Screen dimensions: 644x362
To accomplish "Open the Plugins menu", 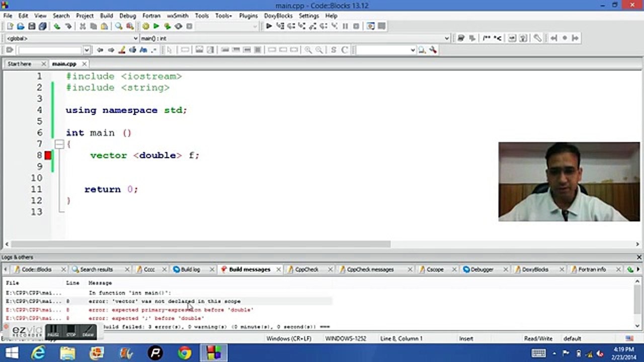I will point(248,16).
